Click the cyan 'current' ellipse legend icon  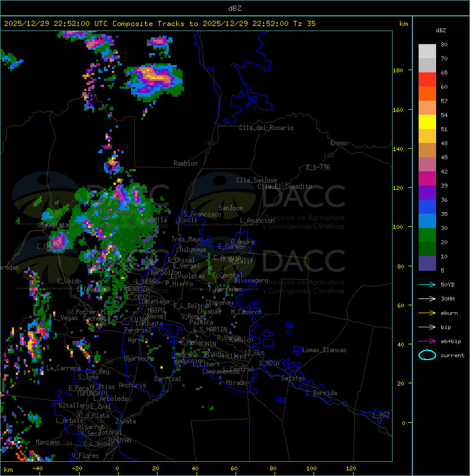click(x=427, y=355)
